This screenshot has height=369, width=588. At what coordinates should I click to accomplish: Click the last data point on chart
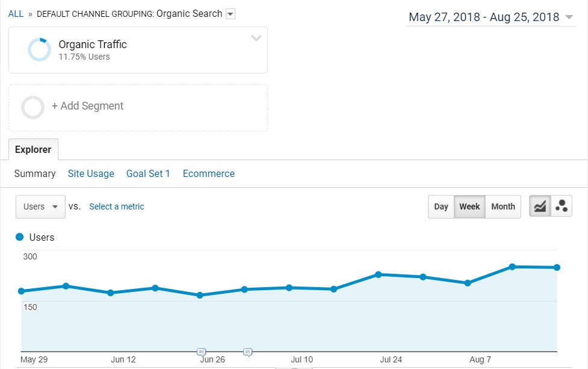pyautogui.click(x=557, y=267)
